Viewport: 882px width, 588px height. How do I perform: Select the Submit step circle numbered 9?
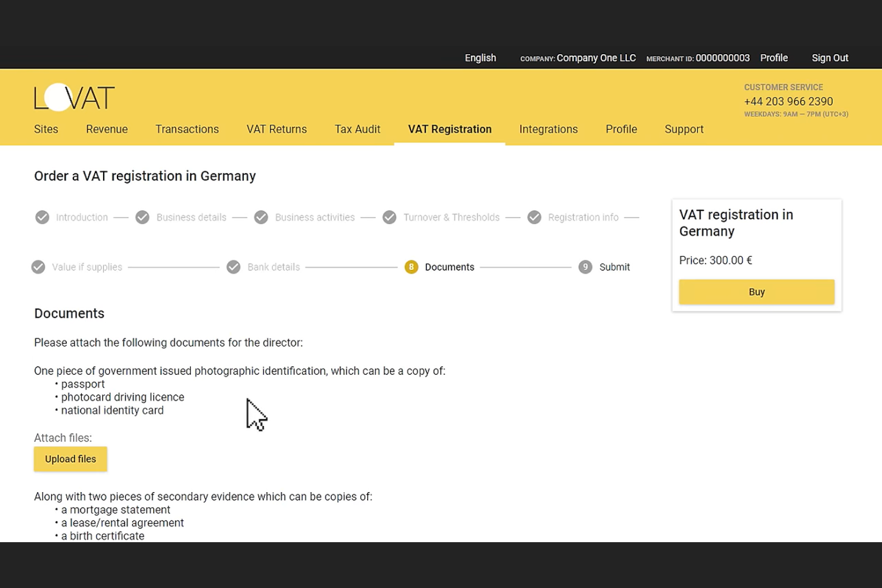tap(585, 267)
